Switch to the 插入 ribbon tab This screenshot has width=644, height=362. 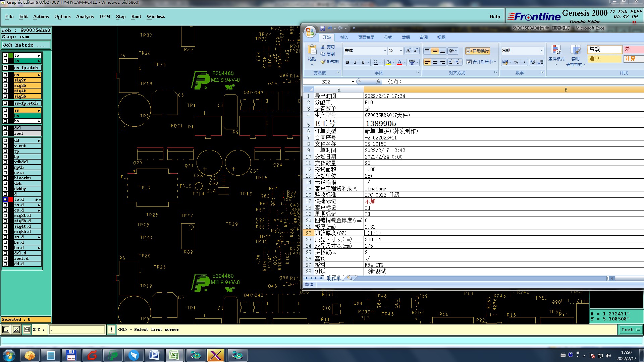tap(344, 38)
